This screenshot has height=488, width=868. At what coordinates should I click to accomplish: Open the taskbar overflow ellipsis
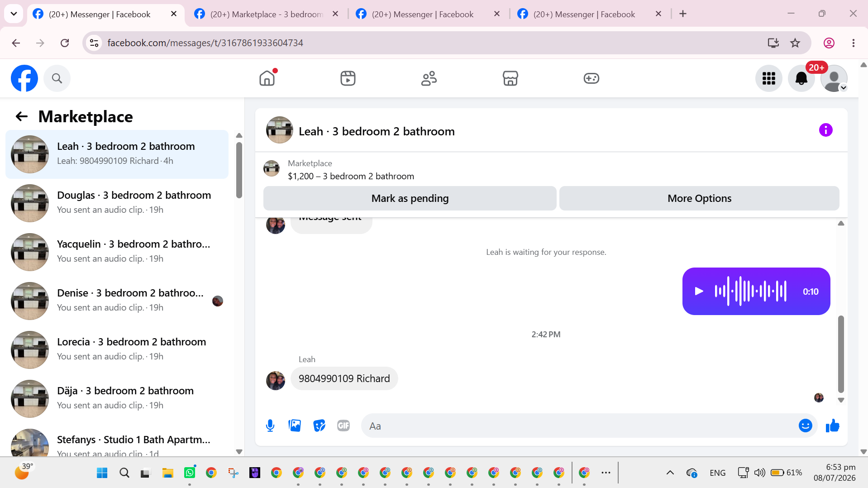click(x=606, y=473)
